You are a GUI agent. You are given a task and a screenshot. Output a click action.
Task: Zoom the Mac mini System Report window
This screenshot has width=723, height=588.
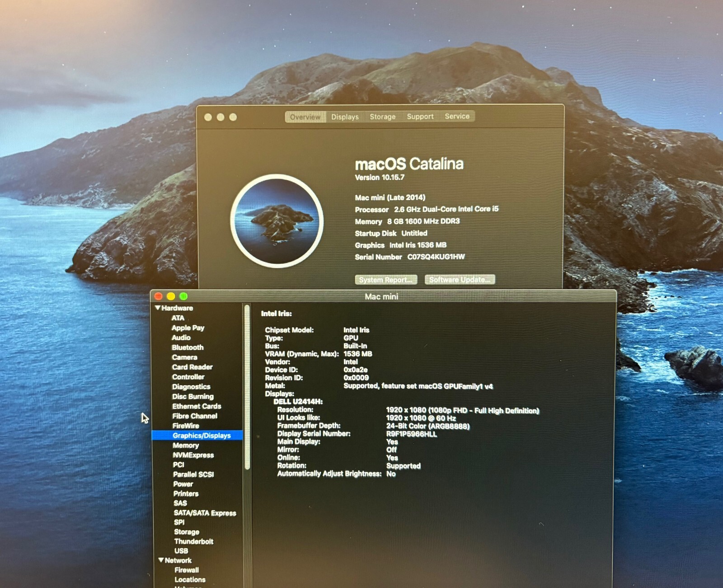click(183, 296)
